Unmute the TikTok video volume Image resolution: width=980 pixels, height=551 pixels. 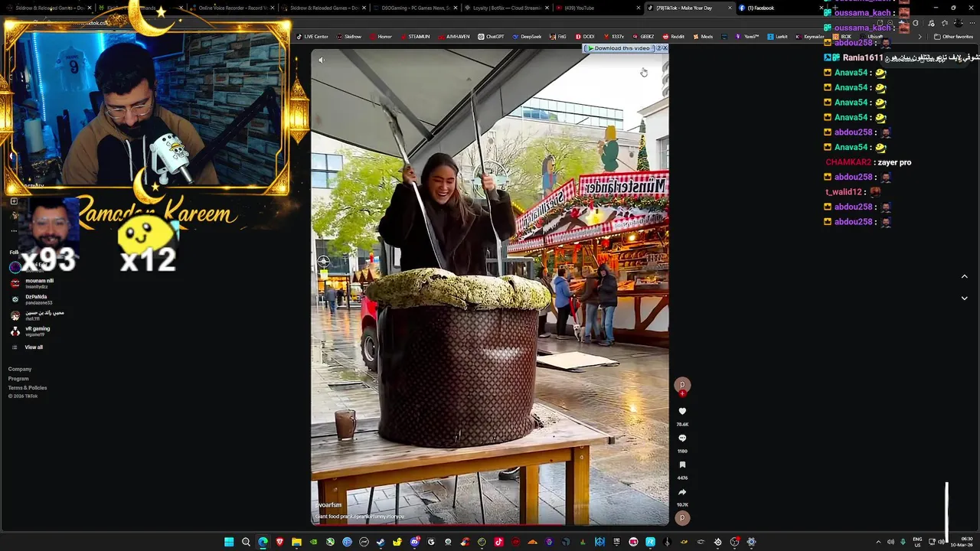[322, 60]
